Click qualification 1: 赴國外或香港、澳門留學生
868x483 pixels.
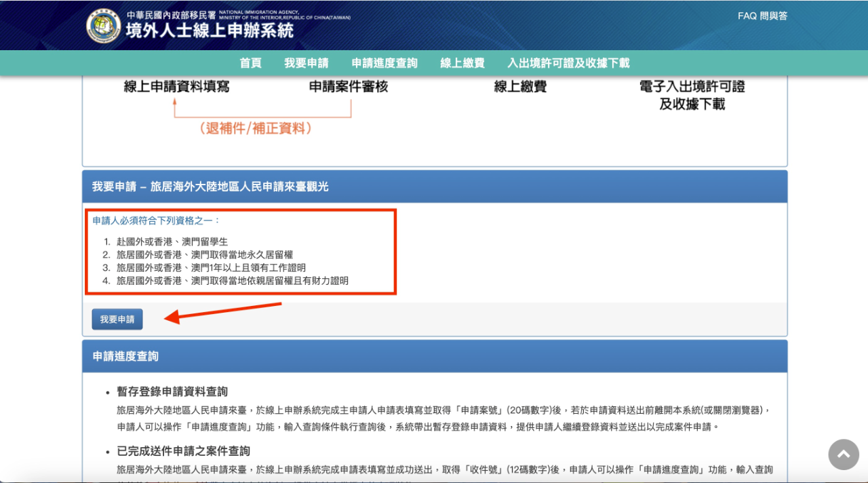(x=172, y=241)
